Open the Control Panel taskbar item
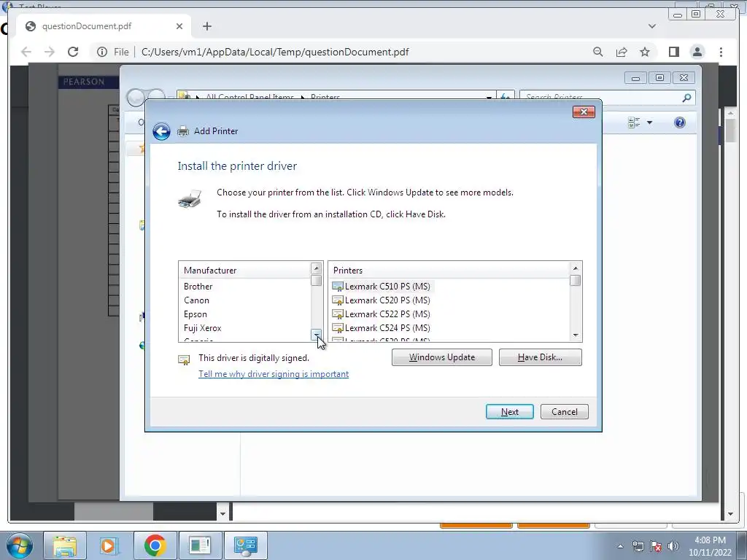747x560 pixels. pyautogui.click(x=246, y=545)
